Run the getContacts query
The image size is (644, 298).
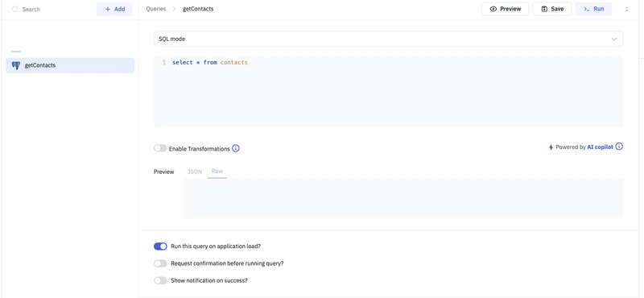click(x=593, y=9)
